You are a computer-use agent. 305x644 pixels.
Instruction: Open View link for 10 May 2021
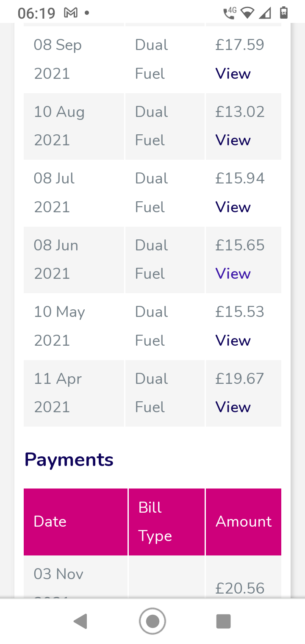pos(233,341)
